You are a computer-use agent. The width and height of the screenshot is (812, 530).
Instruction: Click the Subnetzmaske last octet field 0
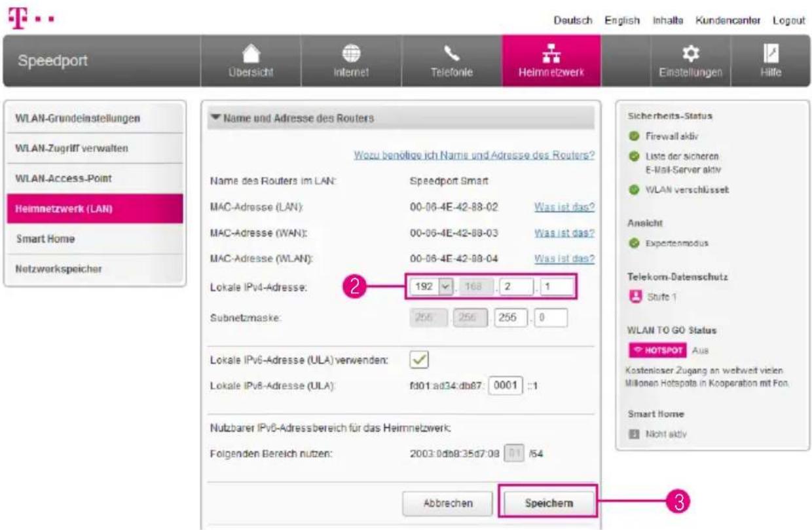click(x=551, y=317)
